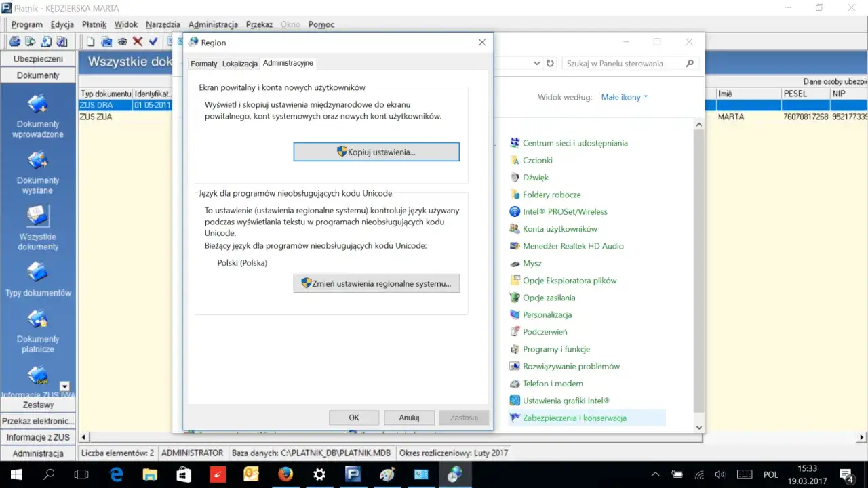Open Dokumenty płatnicze sidebar icon

tap(38, 331)
